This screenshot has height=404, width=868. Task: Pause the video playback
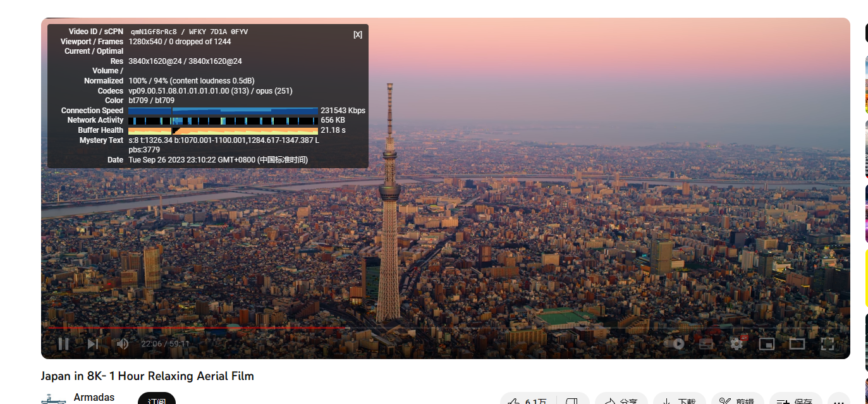click(x=63, y=344)
